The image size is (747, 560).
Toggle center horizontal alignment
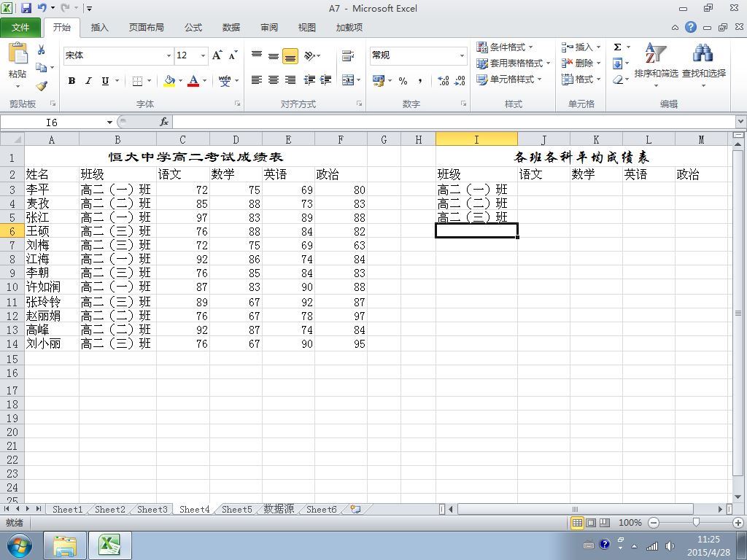coord(274,80)
